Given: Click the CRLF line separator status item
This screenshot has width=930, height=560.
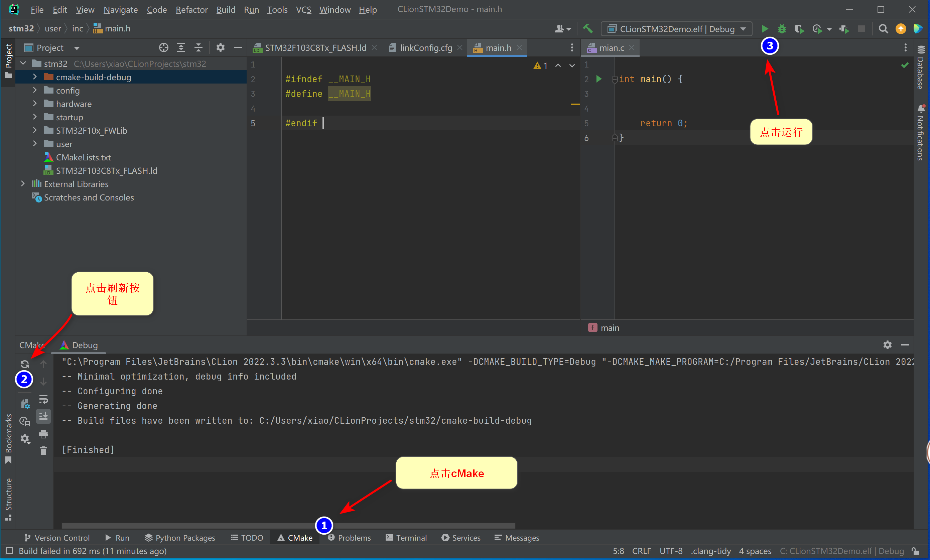Looking at the screenshot, I should pos(641,551).
